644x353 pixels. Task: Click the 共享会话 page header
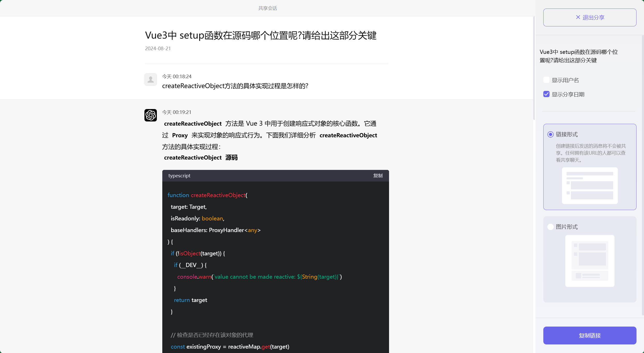point(268,8)
